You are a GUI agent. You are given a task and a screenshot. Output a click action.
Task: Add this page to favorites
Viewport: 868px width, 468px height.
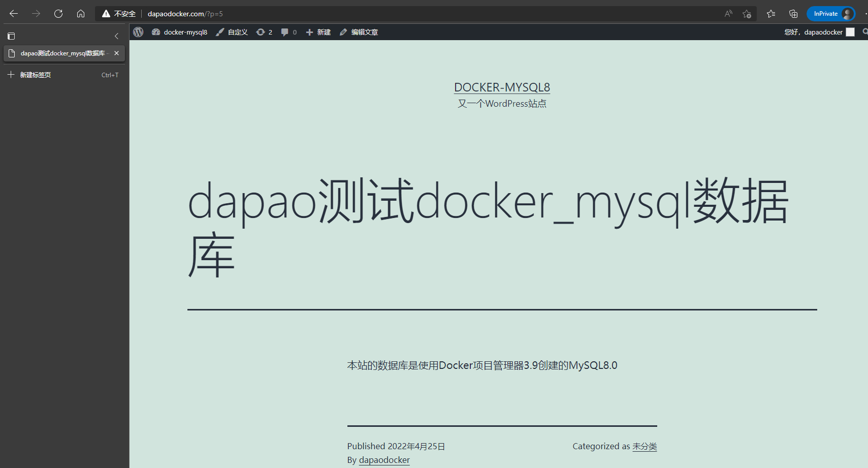[x=747, y=14]
